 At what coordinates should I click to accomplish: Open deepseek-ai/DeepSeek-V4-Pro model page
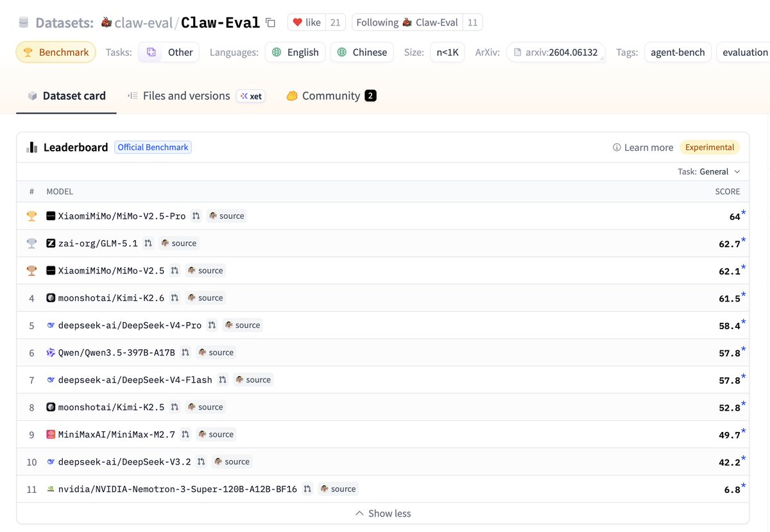tap(130, 325)
